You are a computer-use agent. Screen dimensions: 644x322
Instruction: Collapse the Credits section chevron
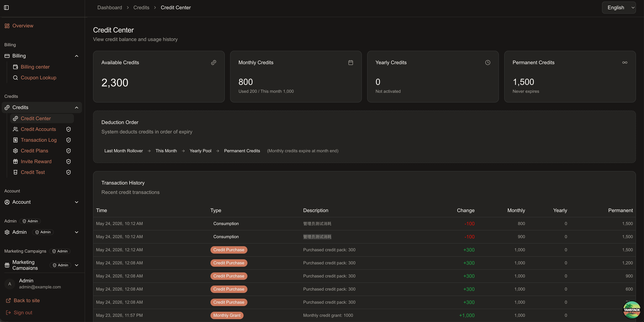click(x=76, y=107)
